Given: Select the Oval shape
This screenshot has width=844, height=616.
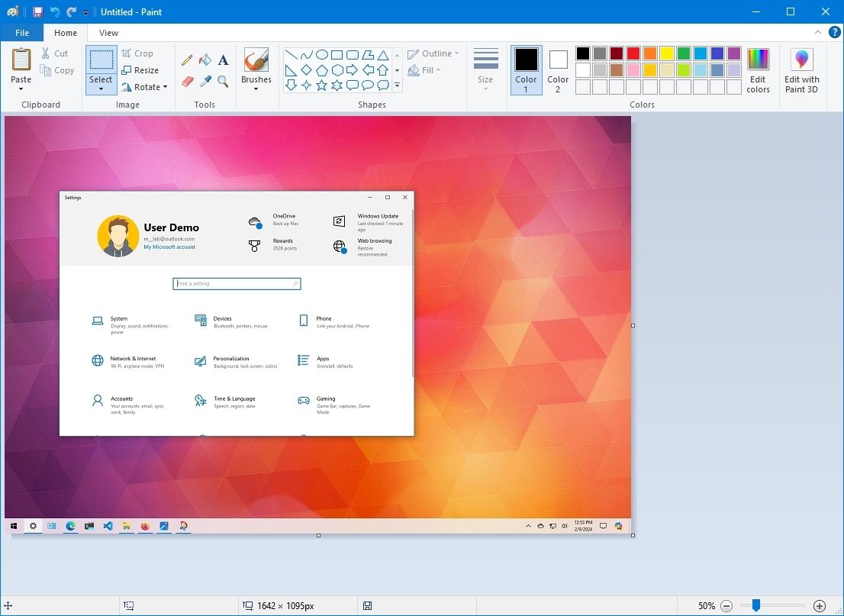Looking at the screenshot, I should pos(322,53).
